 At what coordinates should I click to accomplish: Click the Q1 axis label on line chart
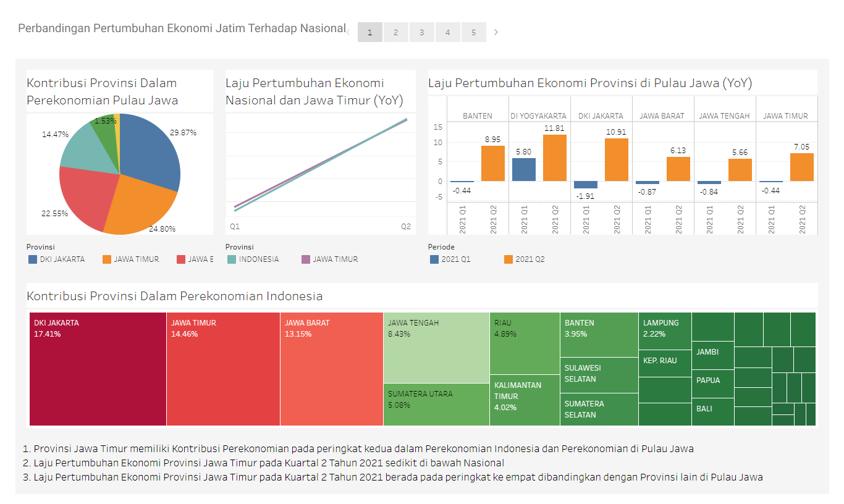(x=235, y=227)
